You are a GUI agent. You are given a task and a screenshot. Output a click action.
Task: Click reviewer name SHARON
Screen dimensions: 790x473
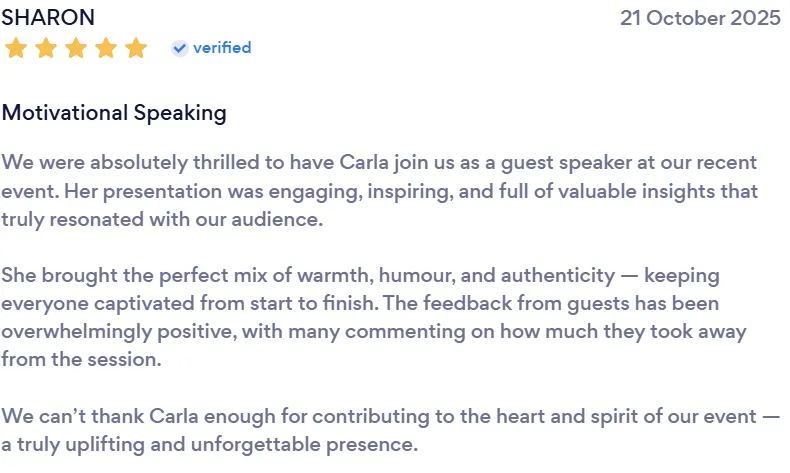(48, 18)
